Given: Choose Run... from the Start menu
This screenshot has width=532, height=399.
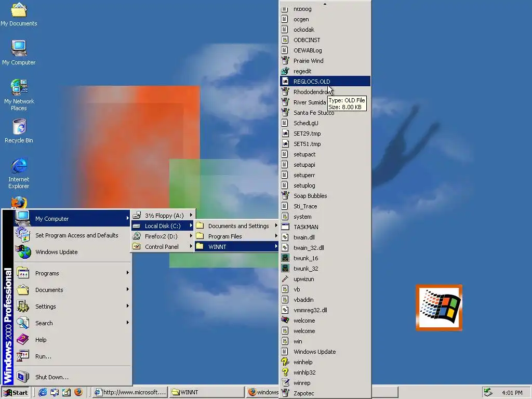Looking at the screenshot, I should 72,356.
